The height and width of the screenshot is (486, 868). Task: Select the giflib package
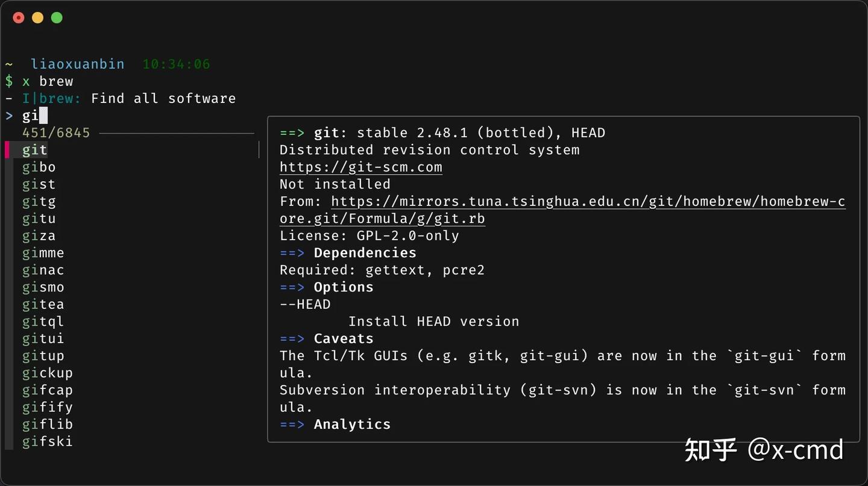tap(47, 424)
